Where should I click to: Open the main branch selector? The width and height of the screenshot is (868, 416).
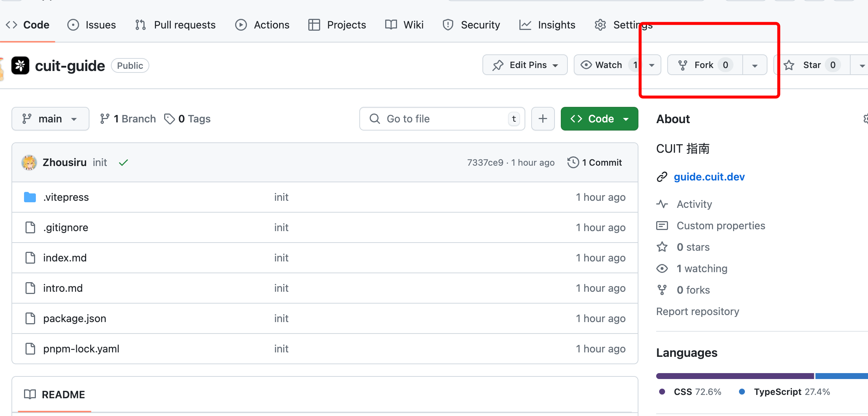pyautogui.click(x=50, y=118)
